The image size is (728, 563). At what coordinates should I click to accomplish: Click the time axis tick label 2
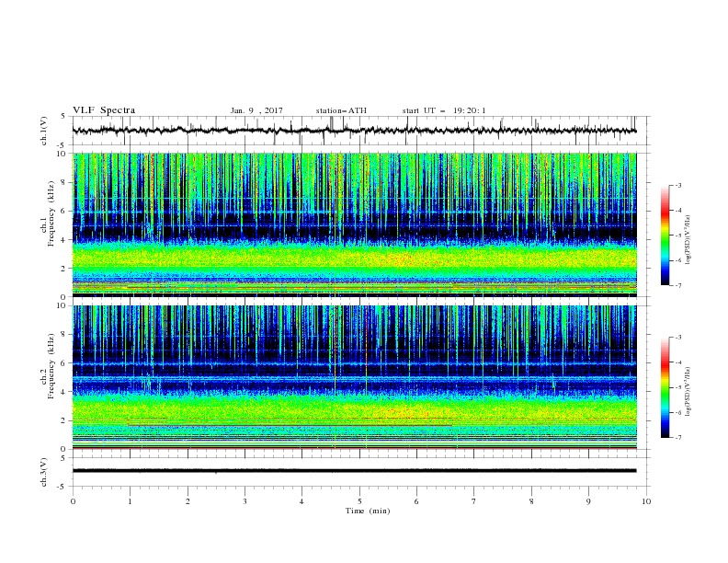(x=188, y=501)
